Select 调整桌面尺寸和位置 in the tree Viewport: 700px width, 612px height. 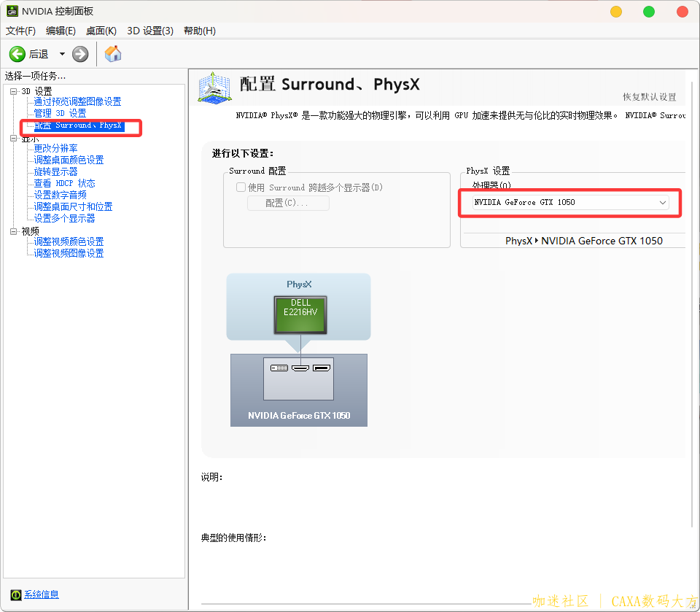73,206
